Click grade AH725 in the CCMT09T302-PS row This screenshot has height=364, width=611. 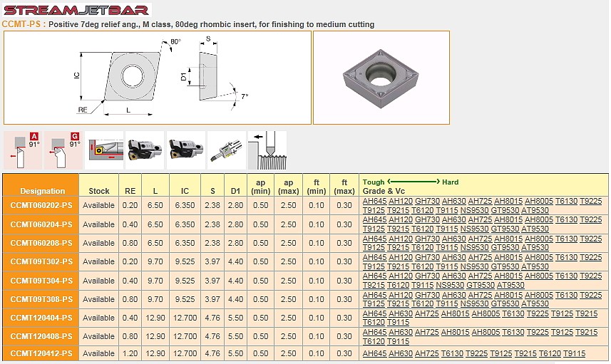coord(480,257)
